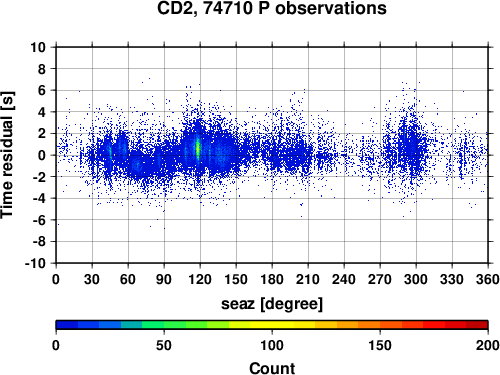Image resolution: width=500 pixels, height=375 pixels.
Task: Click the seaz [degree] axis label
Action: coord(272,304)
